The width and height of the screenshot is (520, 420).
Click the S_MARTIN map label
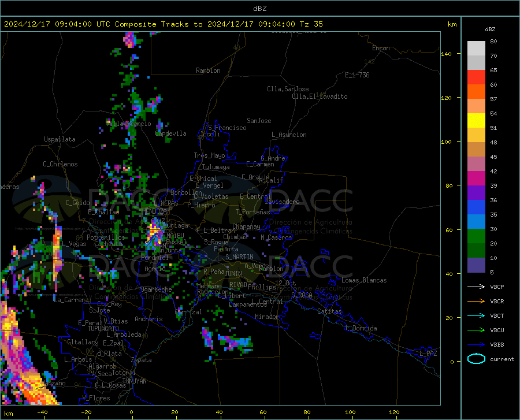coord(239,257)
